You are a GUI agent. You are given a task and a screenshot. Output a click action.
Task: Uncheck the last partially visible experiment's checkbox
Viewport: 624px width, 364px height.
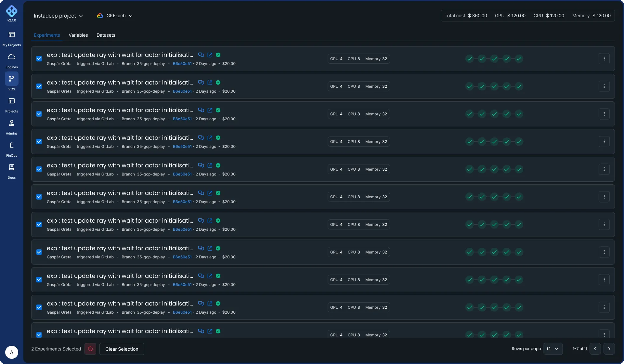39,335
